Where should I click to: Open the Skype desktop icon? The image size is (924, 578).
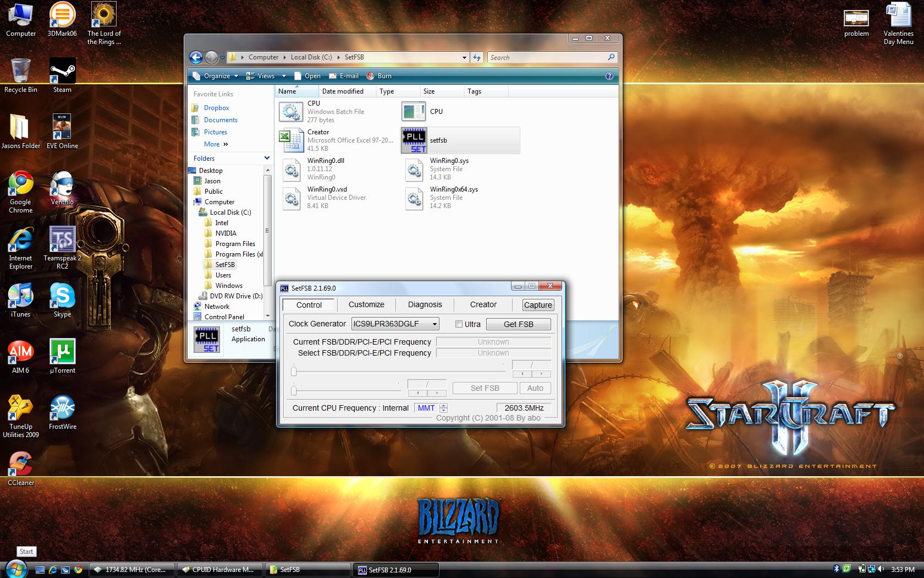pos(62,300)
